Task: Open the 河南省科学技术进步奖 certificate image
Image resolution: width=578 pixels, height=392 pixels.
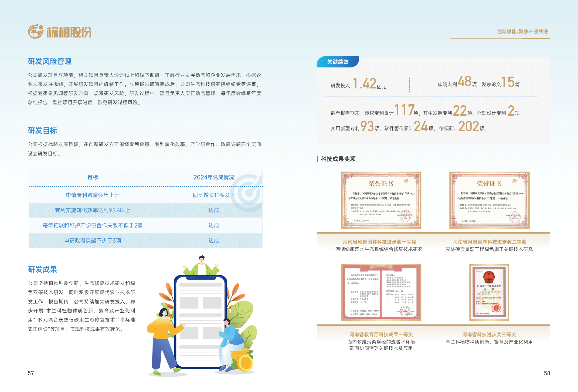Action: click(x=489, y=293)
